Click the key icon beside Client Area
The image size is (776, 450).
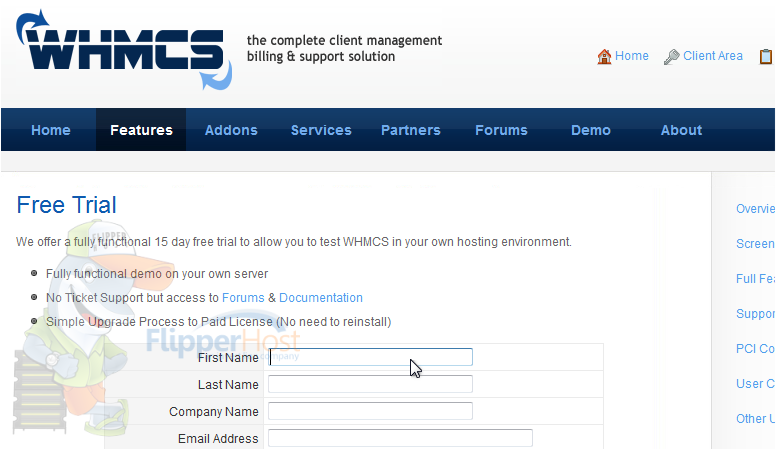[672, 56]
